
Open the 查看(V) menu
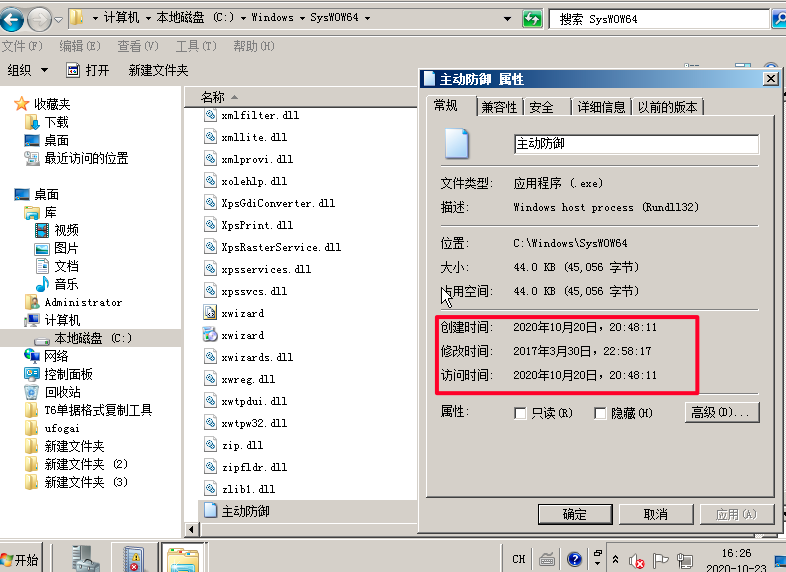138,46
